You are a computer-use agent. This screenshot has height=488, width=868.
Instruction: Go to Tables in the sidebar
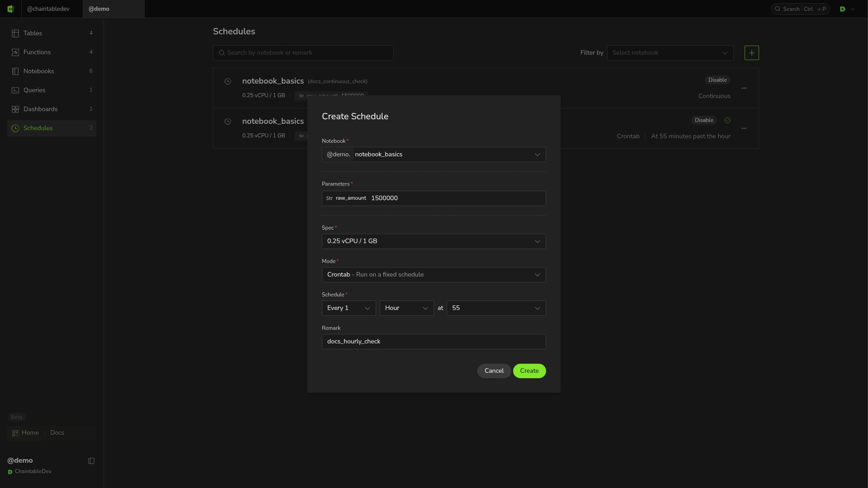[x=52, y=33]
